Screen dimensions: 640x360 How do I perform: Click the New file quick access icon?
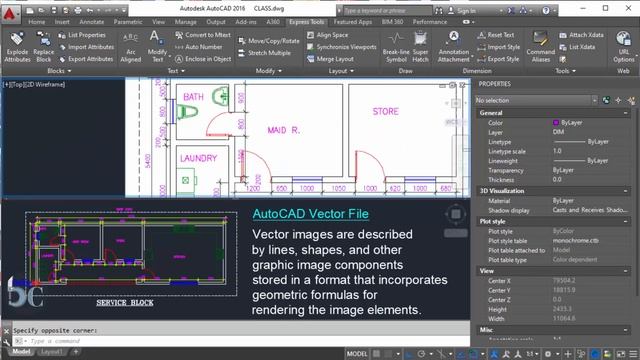pyautogui.click(x=30, y=10)
